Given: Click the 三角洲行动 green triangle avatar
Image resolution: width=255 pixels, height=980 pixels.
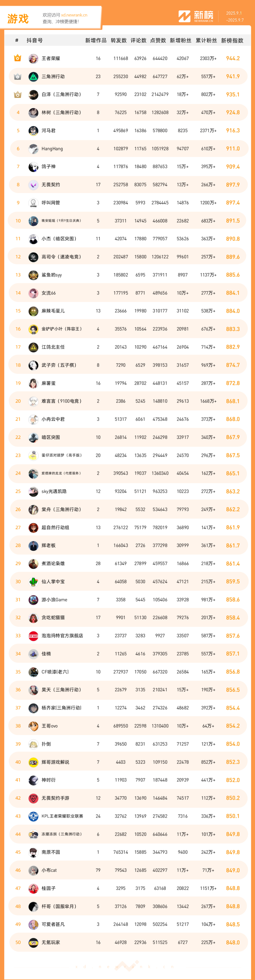Looking at the screenshot, I should click(33, 76).
